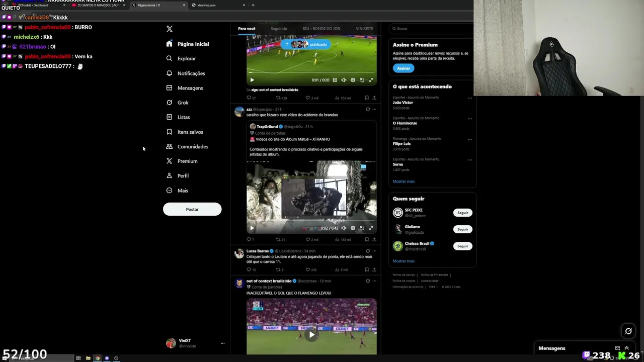The height and width of the screenshot is (362, 644).
Task: Open Mensagens in the left sidebar
Action: tap(185, 88)
